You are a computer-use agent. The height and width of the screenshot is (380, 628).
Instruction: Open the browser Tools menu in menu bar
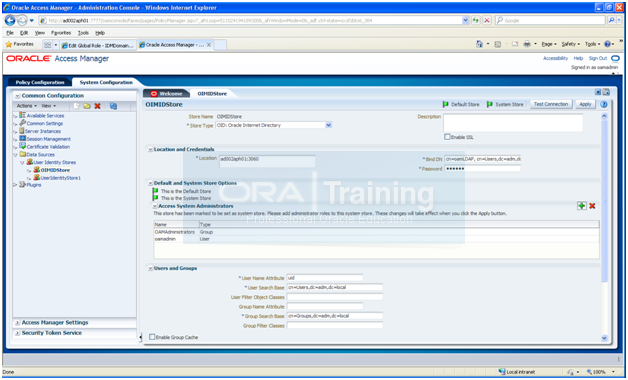(83, 33)
